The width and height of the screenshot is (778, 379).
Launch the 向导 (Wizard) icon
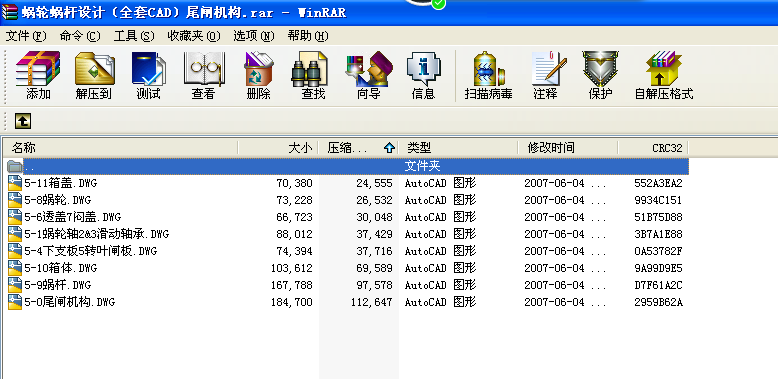(x=369, y=75)
